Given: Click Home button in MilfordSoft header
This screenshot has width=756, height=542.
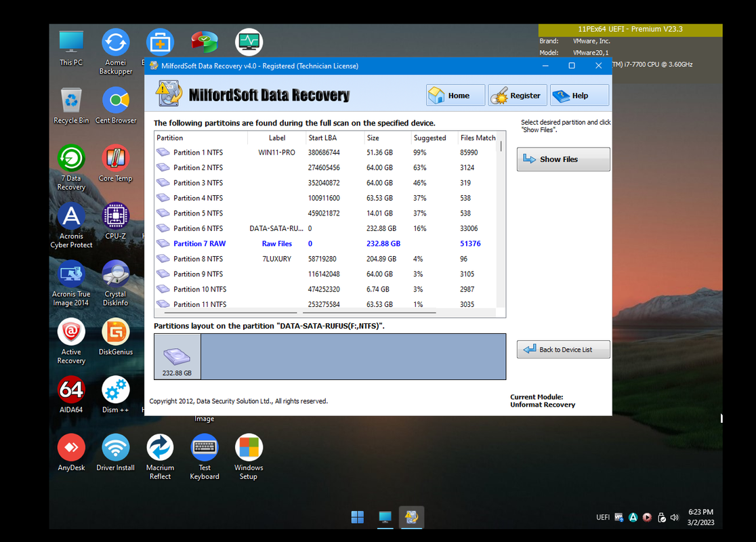Looking at the screenshot, I should (x=456, y=95).
